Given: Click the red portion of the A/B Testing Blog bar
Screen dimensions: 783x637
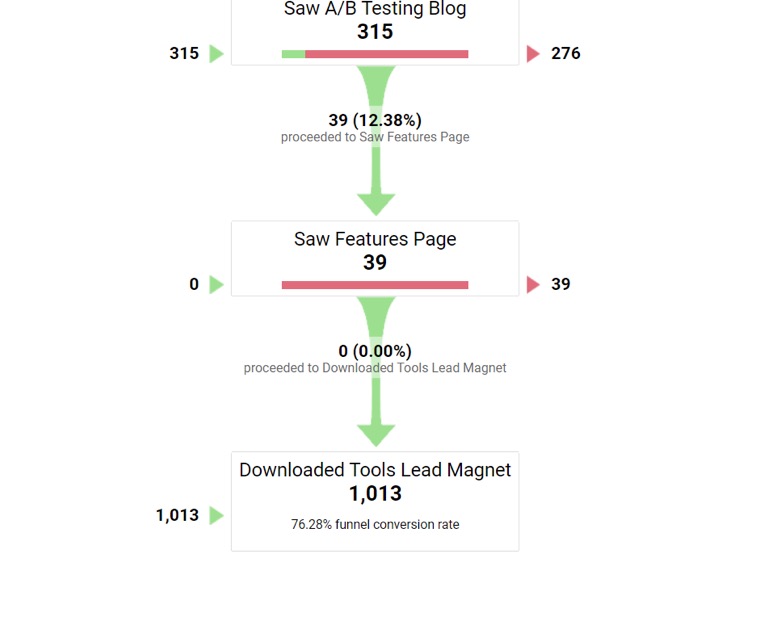Looking at the screenshot, I should [x=387, y=54].
